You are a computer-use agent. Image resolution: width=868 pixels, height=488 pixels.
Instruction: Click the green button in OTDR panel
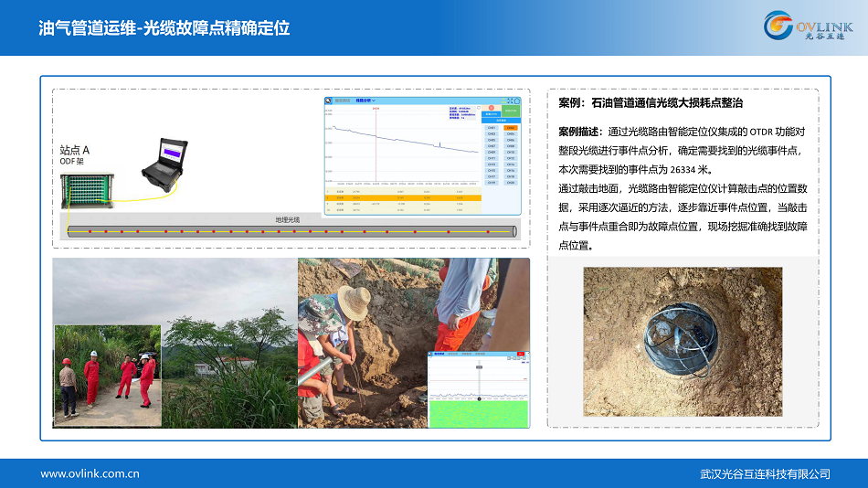511,111
